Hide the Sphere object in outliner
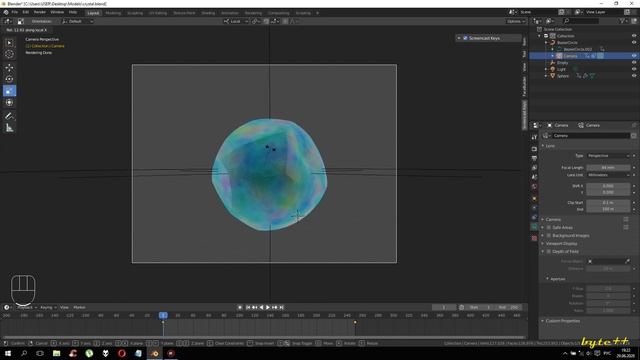Image resolution: width=640 pixels, height=360 pixels. (634, 76)
